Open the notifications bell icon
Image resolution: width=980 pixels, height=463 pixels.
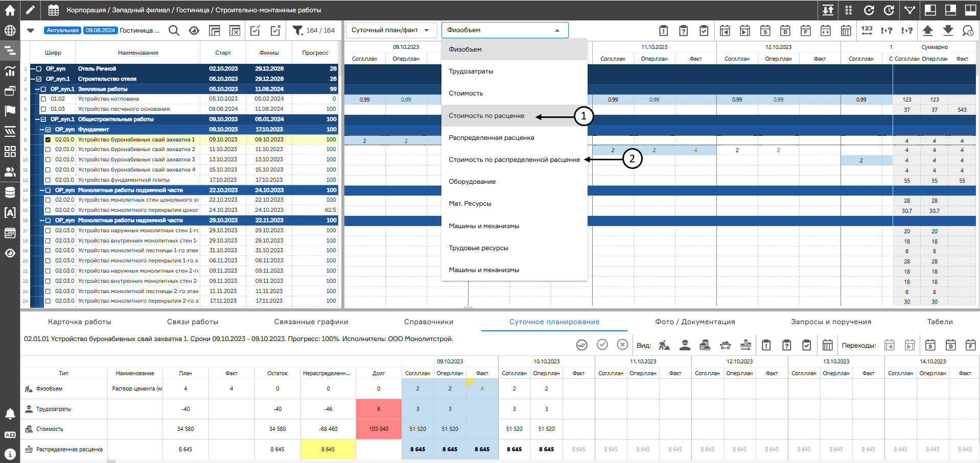10,413
